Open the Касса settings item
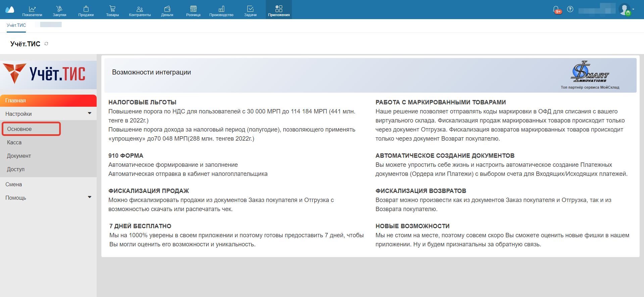This screenshot has width=644, height=297. 14,143
